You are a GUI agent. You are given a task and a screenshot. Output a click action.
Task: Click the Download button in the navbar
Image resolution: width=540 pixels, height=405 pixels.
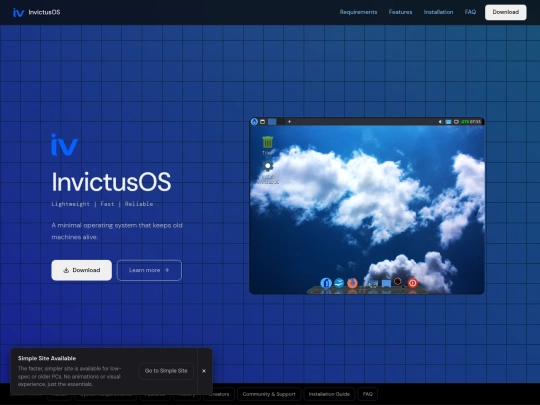506,12
